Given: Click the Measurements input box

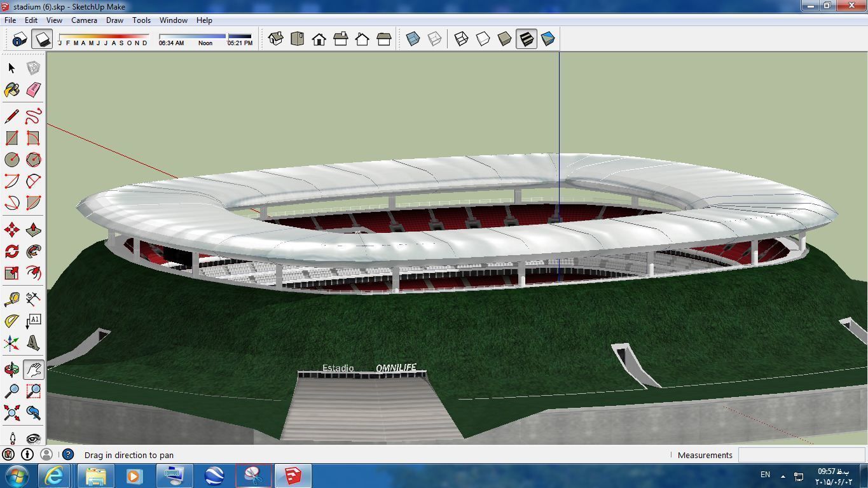Looking at the screenshot, I should coord(801,455).
